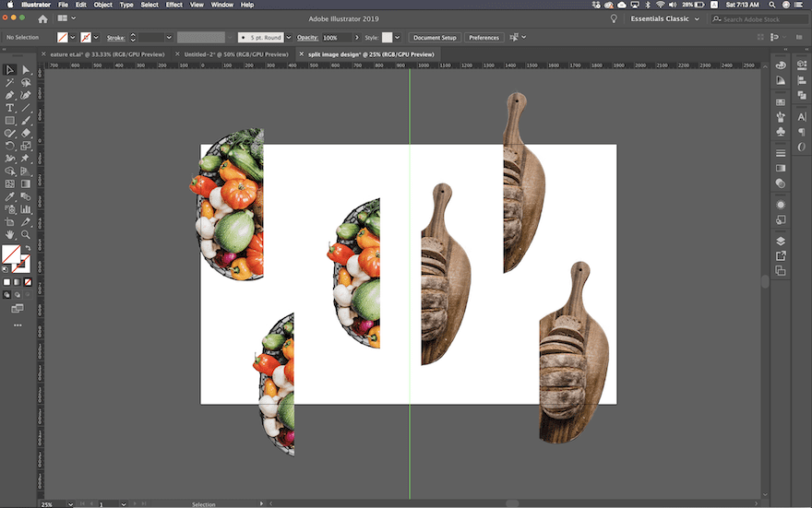Viewport: 812px width, 508px height.
Task: Open Preferences from the control bar
Action: [x=484, y=38]
